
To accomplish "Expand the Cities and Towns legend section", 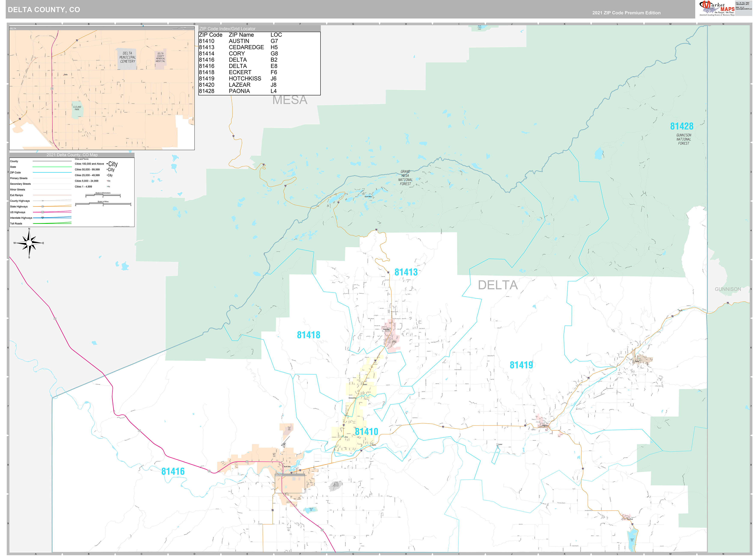I will click(82, 159).
